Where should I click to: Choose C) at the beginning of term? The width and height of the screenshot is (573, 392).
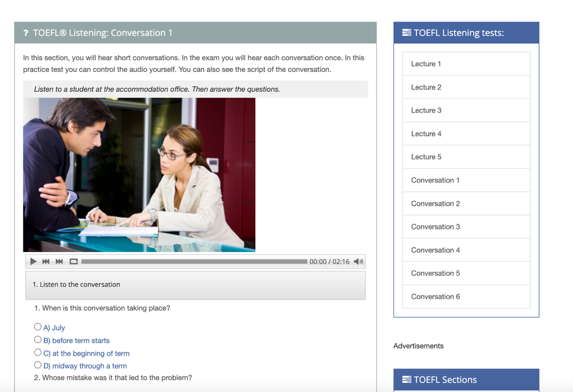[x=38, y=352]
